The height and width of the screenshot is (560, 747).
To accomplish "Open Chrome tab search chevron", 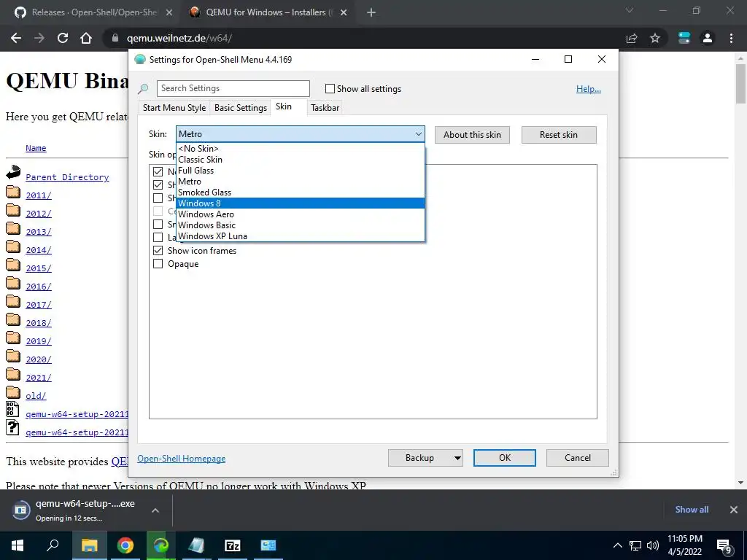I will (630, 10).
